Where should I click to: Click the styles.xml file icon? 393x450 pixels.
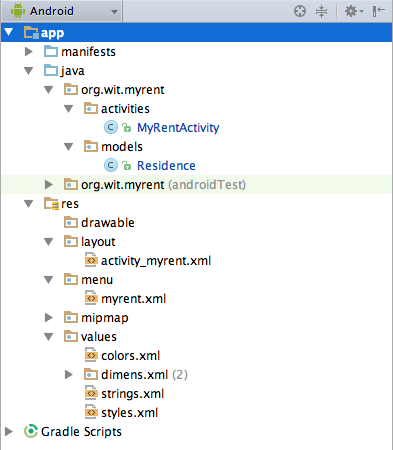point(91,412)
